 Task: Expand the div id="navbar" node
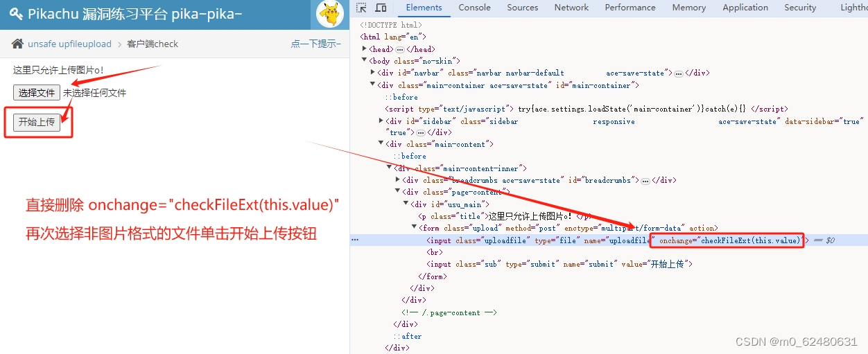373,72
